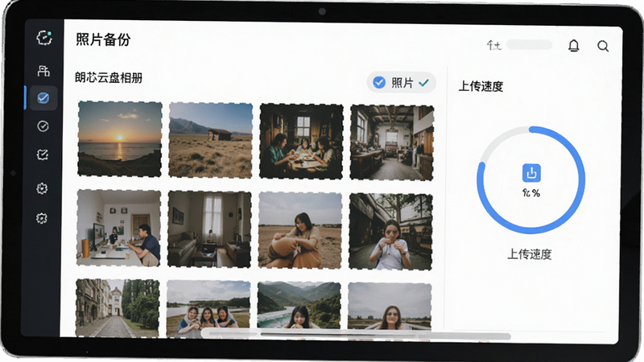
Task: Click the upload icon inside the progress ring
Action: [531, 173]
